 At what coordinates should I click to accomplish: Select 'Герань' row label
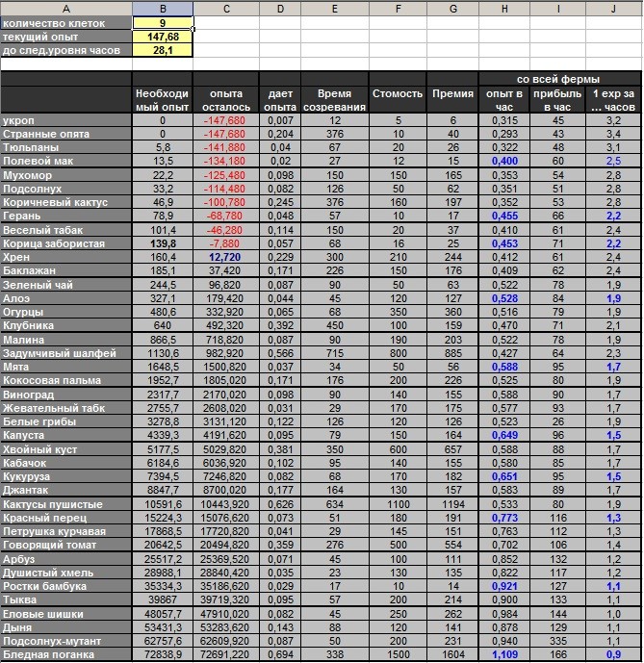point(66,216)
